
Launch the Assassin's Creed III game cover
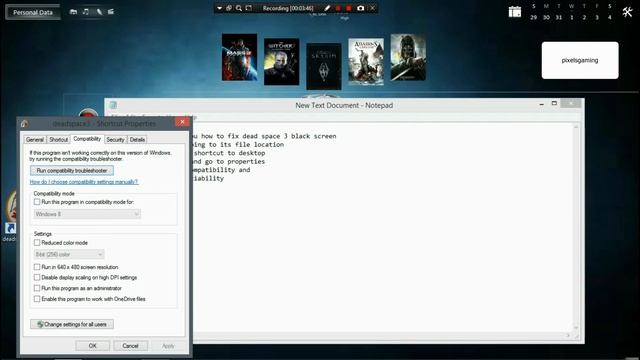pos(366,62)
